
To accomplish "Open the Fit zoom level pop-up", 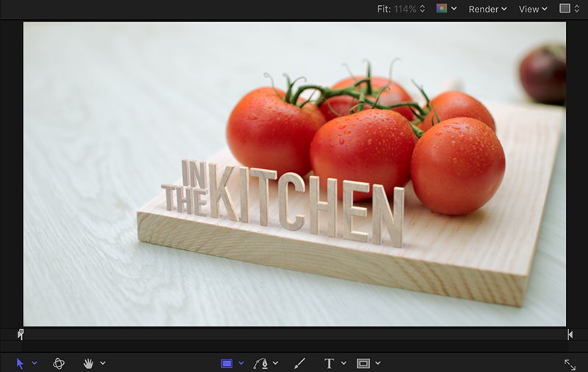I will pyautogui.click(x=401, y=9).
